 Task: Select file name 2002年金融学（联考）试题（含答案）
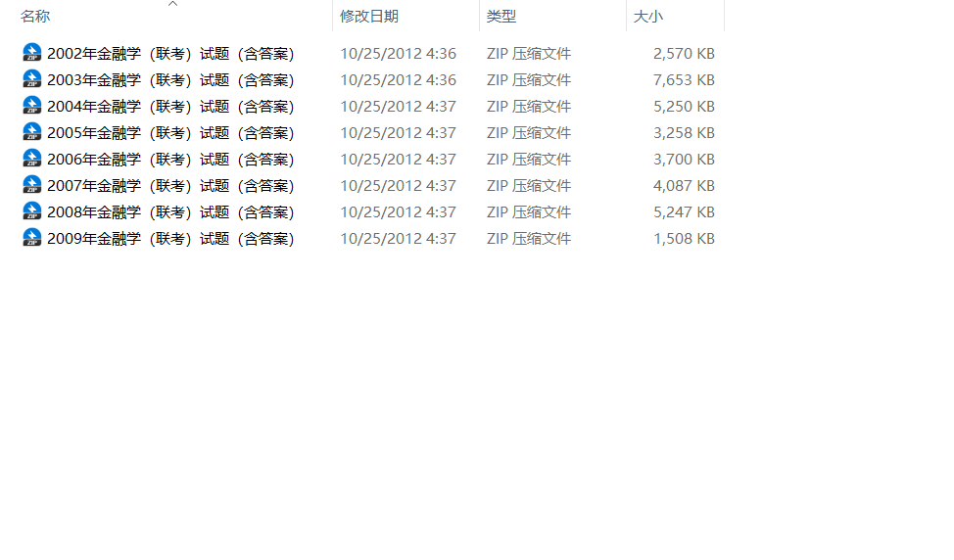[170, 54]
